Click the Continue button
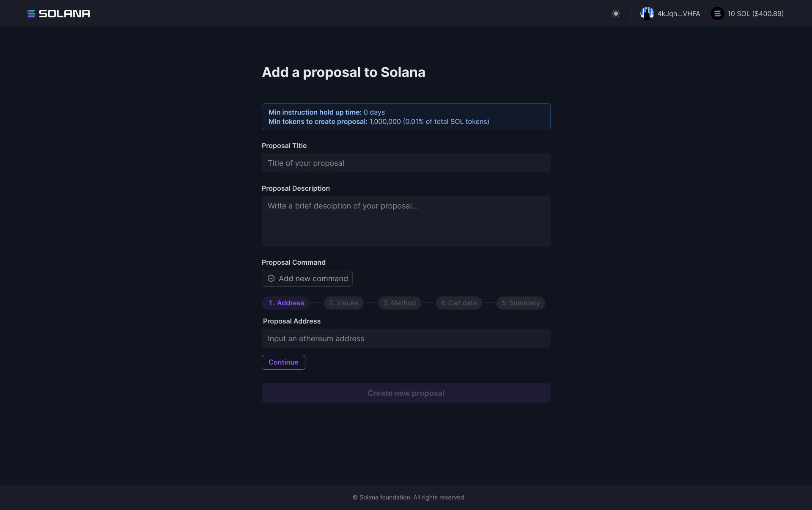The height and width of the screenshot is (510, 812). click(x=283, y=362)
